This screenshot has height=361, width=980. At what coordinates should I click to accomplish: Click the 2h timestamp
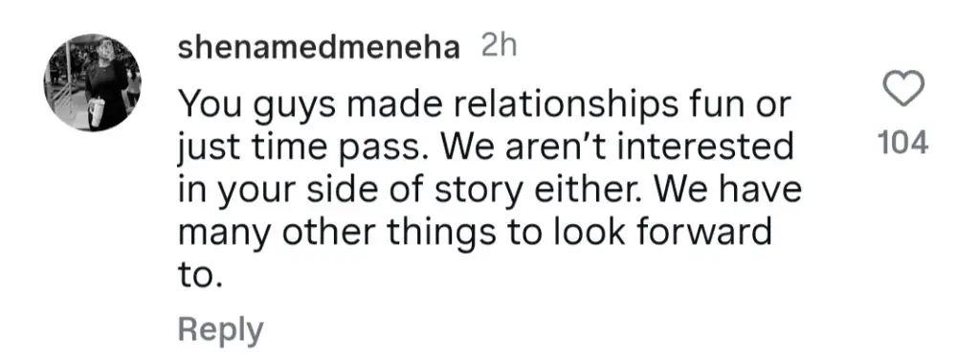point(500,48)
